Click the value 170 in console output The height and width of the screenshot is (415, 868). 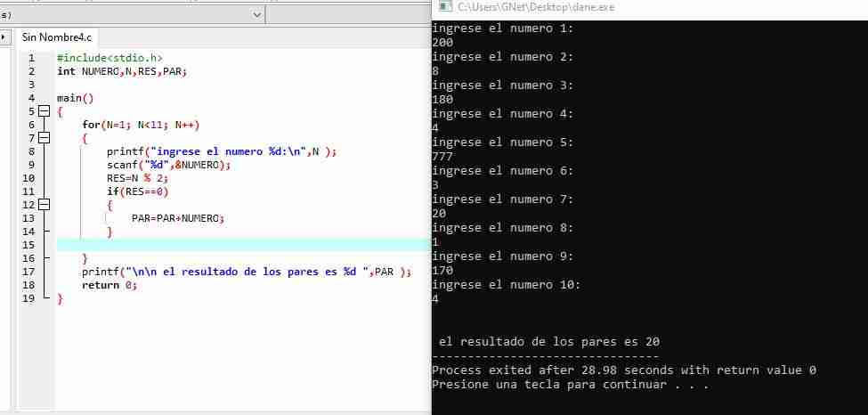click(442, 271)
